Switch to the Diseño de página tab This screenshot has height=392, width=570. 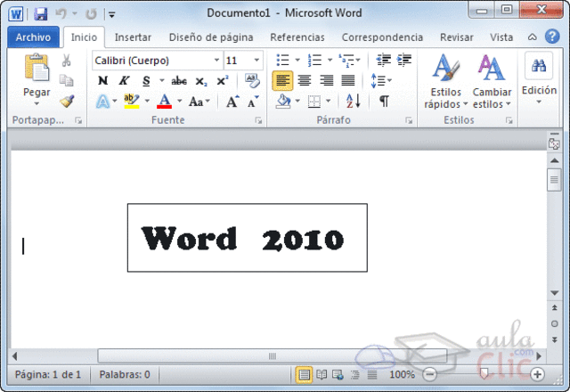click(211, 37)
